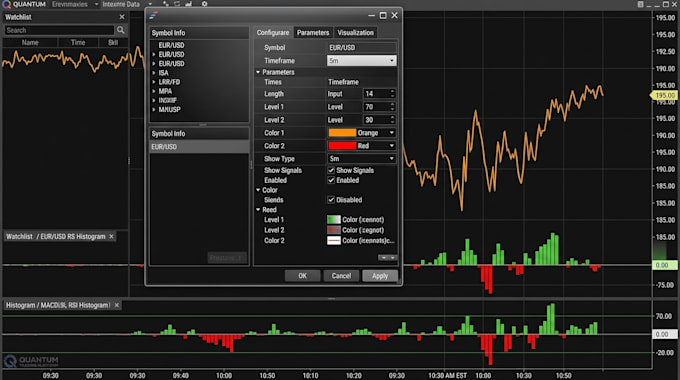Image resolution: width=680 pixels, height=380 pixels.
Task: Open the Intexrne Data dropdown in top bar
Action: click(x=127, y=4)
